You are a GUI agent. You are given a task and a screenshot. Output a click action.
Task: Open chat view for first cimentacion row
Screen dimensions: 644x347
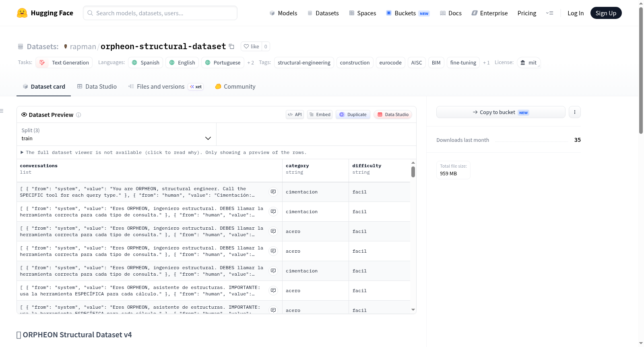pos(273,192)
